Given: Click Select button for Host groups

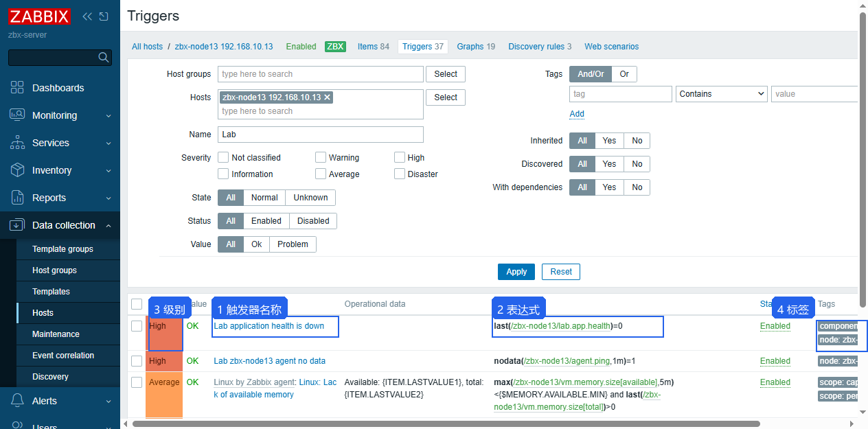Looking at the screenshot, I should 446,74.
